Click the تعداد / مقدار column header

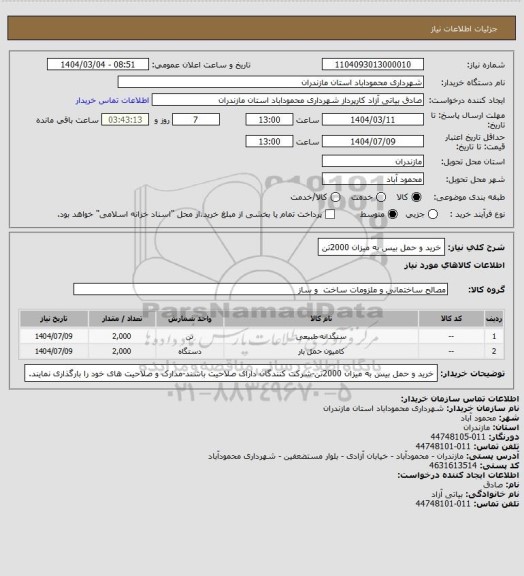pyautogui.click(x=122, y=318)
